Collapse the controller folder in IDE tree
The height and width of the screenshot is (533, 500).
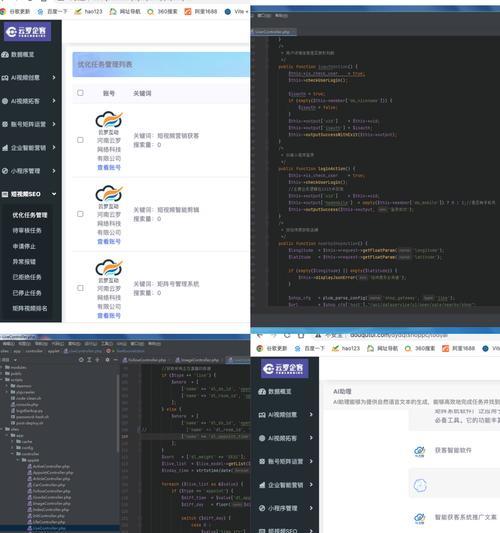pos(13,454)
